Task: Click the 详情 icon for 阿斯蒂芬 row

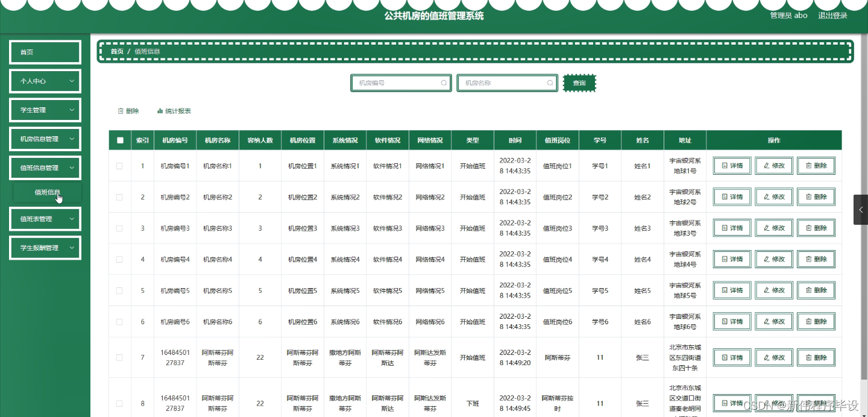Action: pyautogui.click(x=724, y=357)
